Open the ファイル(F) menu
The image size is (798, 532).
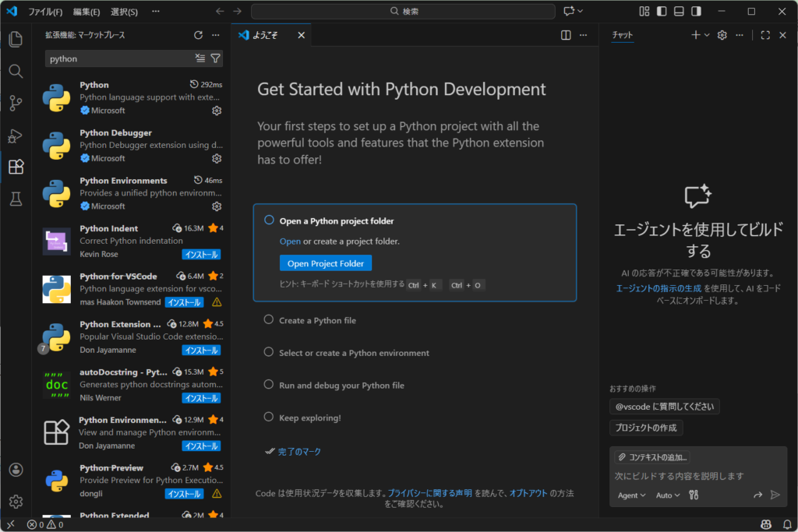(45, 12)
